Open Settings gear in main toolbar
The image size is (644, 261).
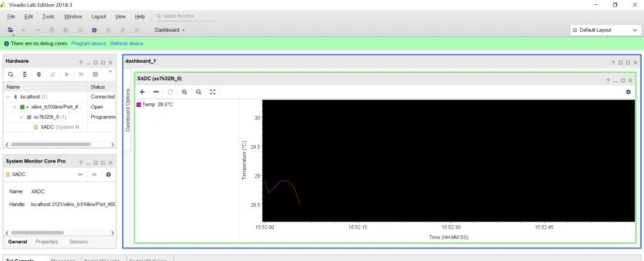[x=94, y=30]
